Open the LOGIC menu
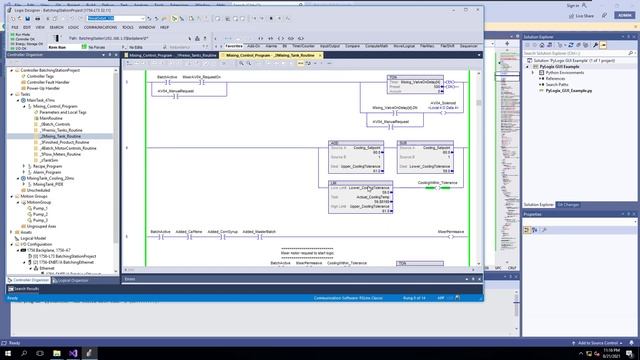This screenshot has height=360, width=640. pos(73,27)
